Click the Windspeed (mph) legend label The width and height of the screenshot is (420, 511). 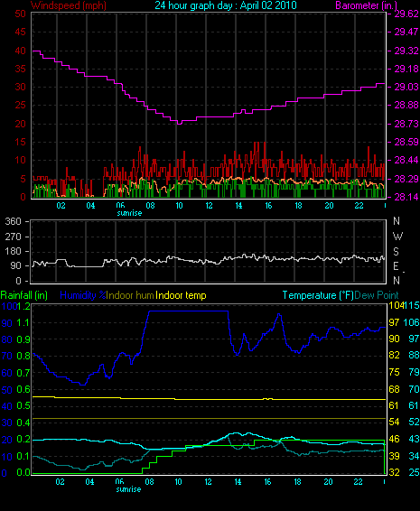(68, 5)
